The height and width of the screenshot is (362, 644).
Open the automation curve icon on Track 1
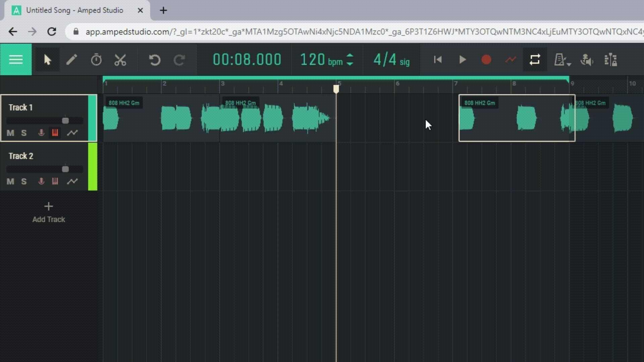click(72, 133)
